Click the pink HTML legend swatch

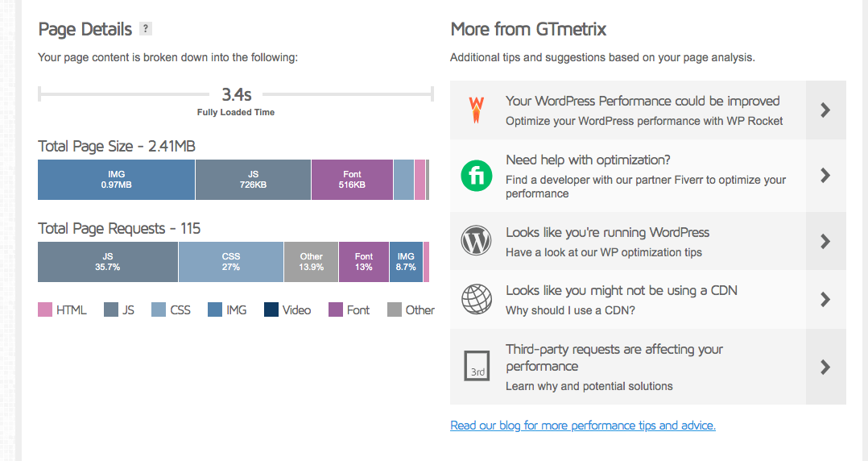45,310
